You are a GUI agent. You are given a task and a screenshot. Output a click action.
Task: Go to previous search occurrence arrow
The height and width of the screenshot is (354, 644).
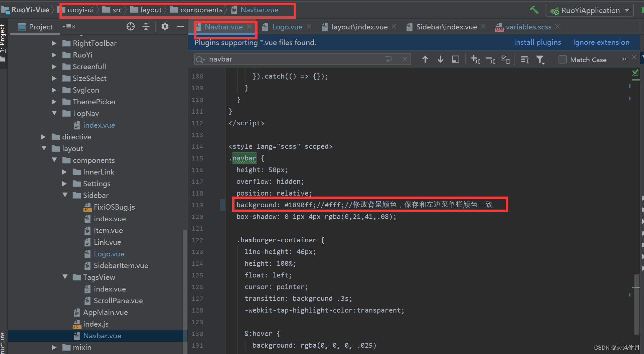point(425,60)
